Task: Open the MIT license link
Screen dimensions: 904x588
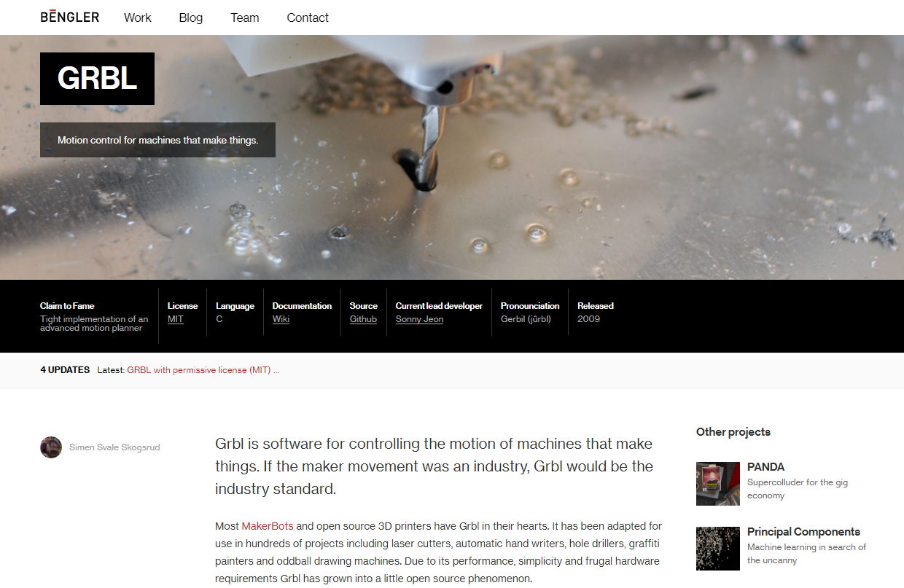Action: pyautogui.click(x=176, y=319)
